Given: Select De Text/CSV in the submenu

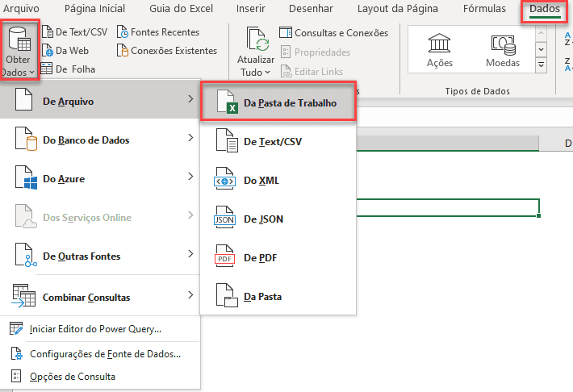Looking at the screenshot, I should tap(278, 140).
